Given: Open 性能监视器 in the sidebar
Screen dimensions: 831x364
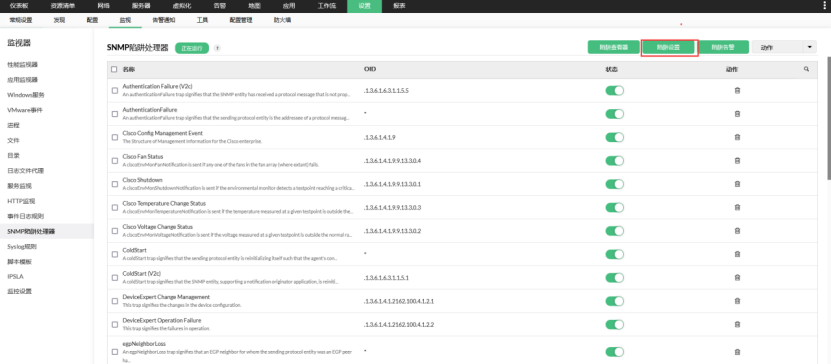Looking at the screenshot, I should [x=22, y=65].
